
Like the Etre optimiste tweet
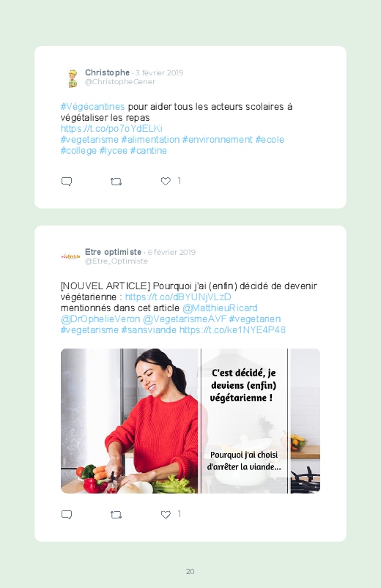coord(166,515)
